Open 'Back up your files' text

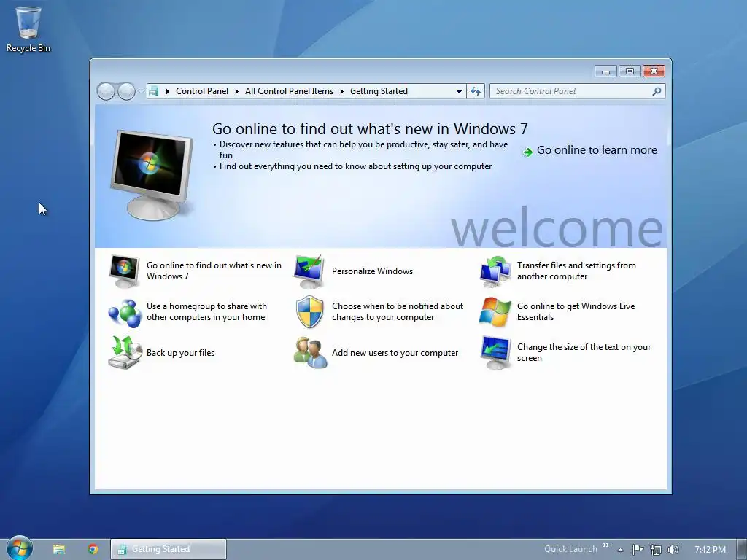point(181,353)
